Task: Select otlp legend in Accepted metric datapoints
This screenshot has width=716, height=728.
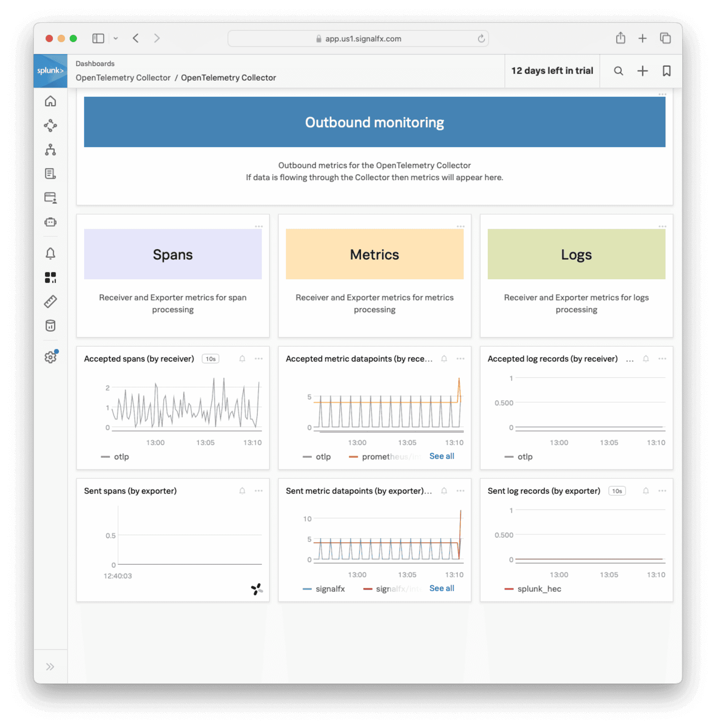Action: (x=317, y=457)
